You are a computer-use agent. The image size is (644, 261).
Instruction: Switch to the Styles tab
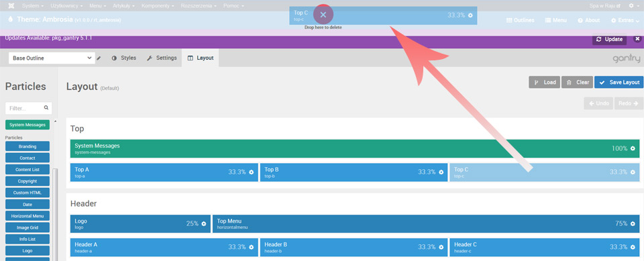pyautogui.click(x=123, y=58)
